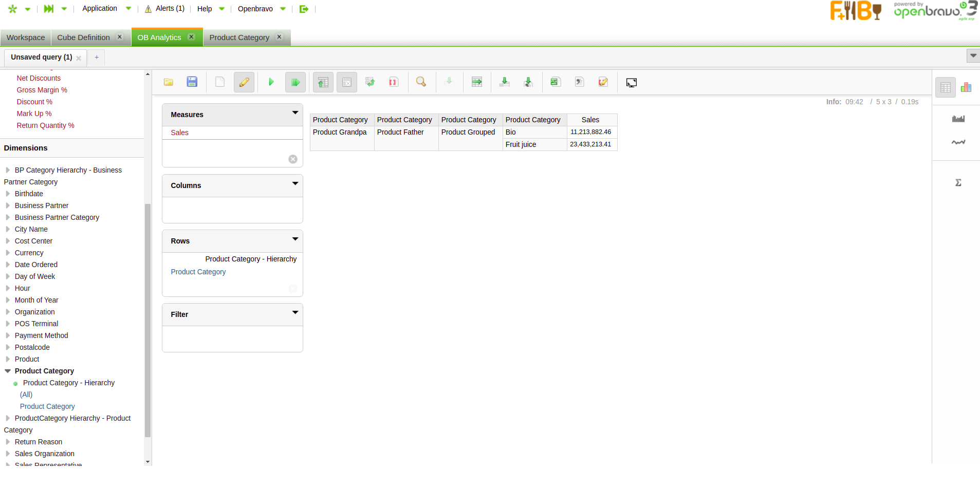Viewport: 980px width, 488px height.
Task: Add a new query tab with plus button
Action: click(97, 57)
